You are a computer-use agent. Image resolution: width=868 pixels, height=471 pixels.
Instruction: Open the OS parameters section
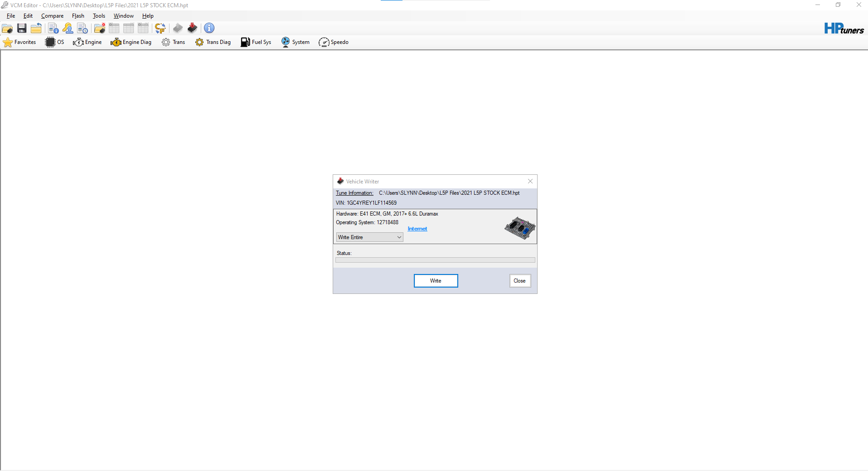pyautogui.click(x=54, y=42)
